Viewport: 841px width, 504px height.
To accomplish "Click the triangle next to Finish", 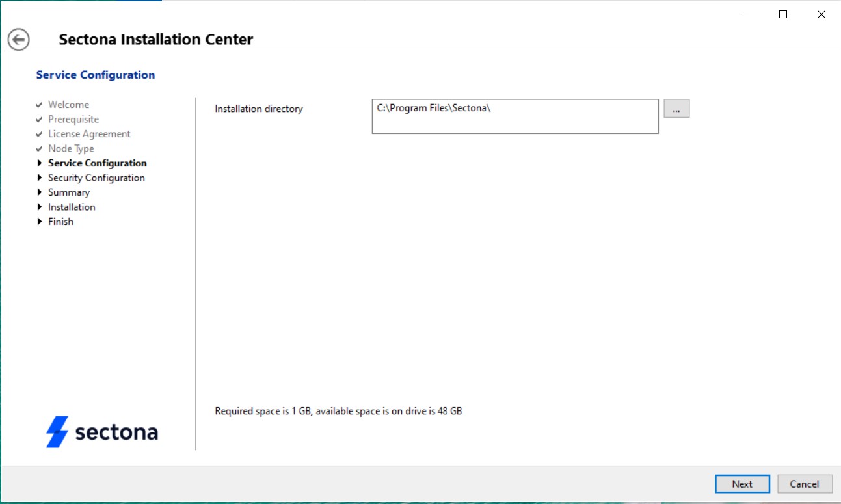I will (x=40, y=222).
